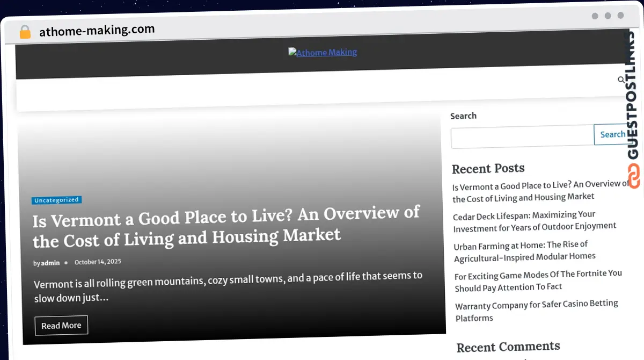The height and width of the screenshot is (360, 644).
Task: Open the Fortnite game modes post
Action: click(538, 280)
